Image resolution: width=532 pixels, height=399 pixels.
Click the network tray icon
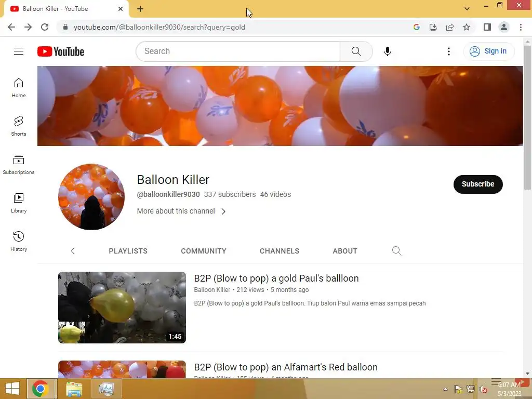tap(471, 389)
